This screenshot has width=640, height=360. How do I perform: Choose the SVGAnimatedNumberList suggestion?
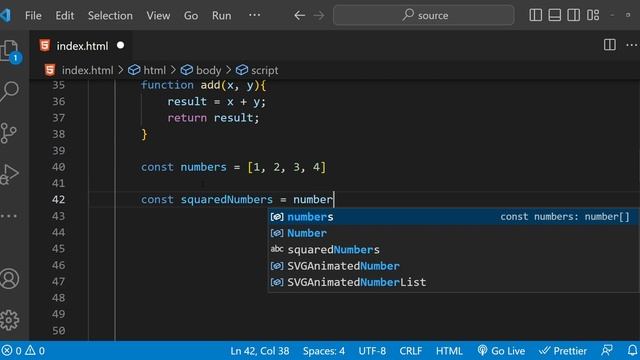453,282
